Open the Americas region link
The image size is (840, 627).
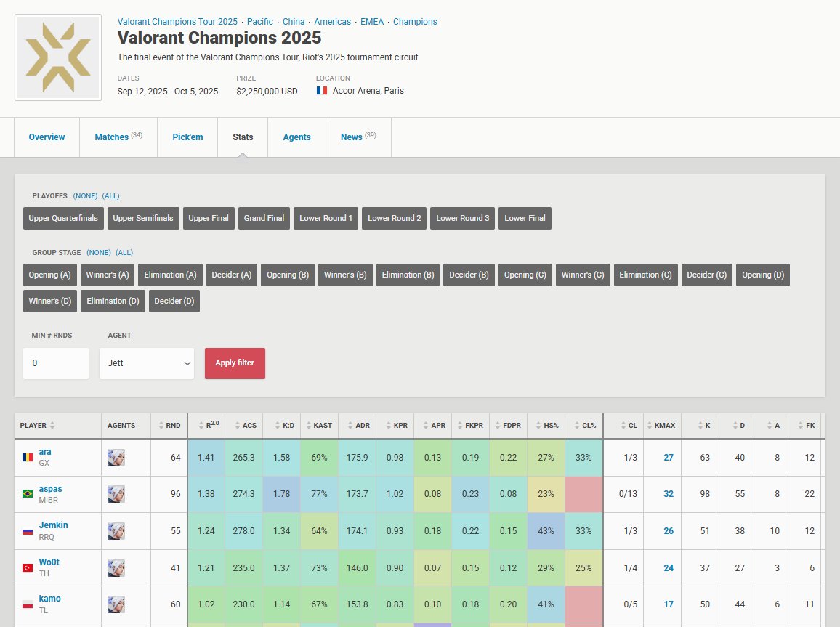point(332,21)
